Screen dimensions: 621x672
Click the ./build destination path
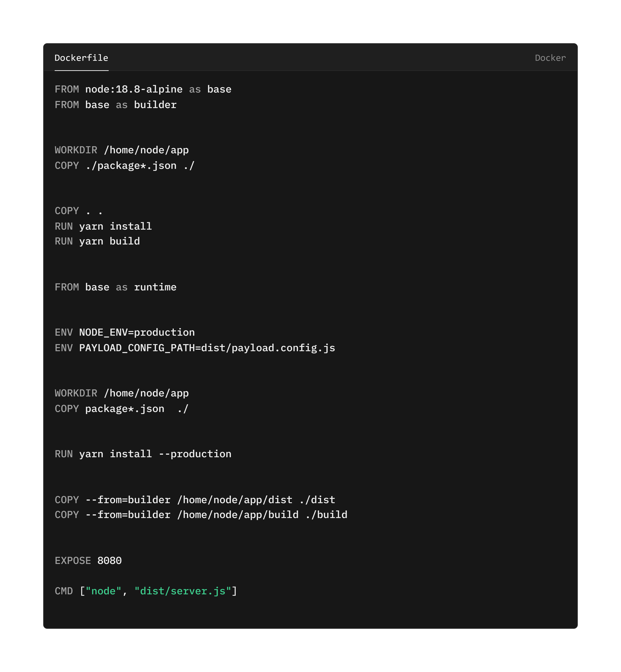(326, 515)
